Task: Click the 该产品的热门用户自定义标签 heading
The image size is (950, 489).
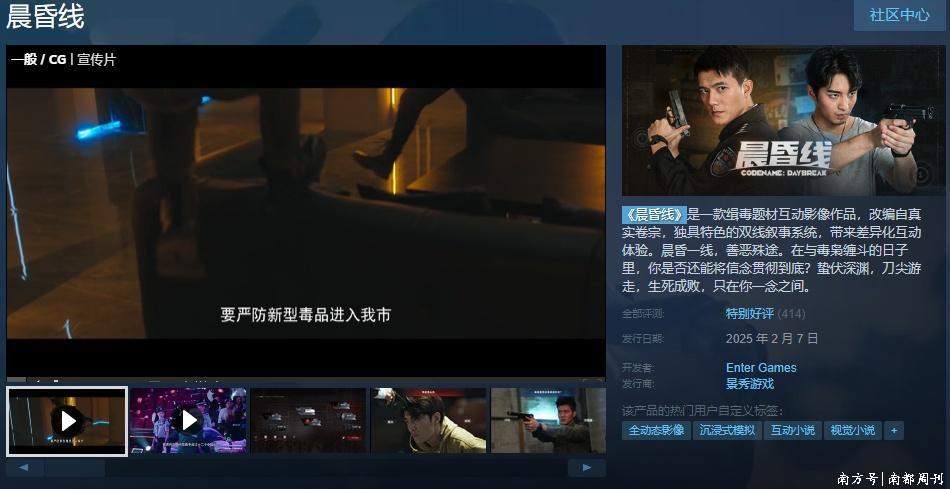Action: pos(702,411)
